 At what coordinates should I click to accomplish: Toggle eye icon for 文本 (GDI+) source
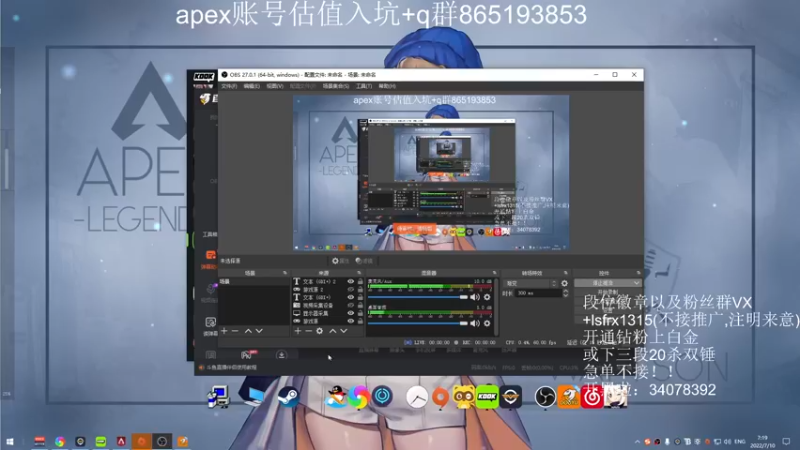pos(351,297)
